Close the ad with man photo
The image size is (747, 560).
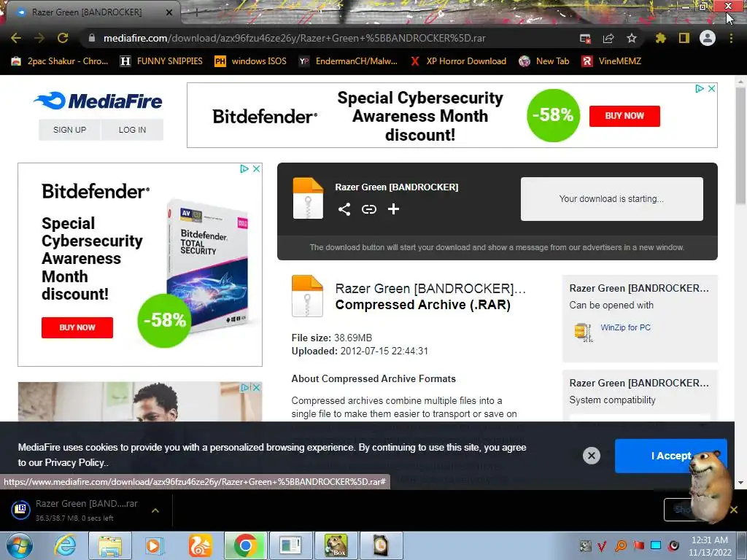256,388
